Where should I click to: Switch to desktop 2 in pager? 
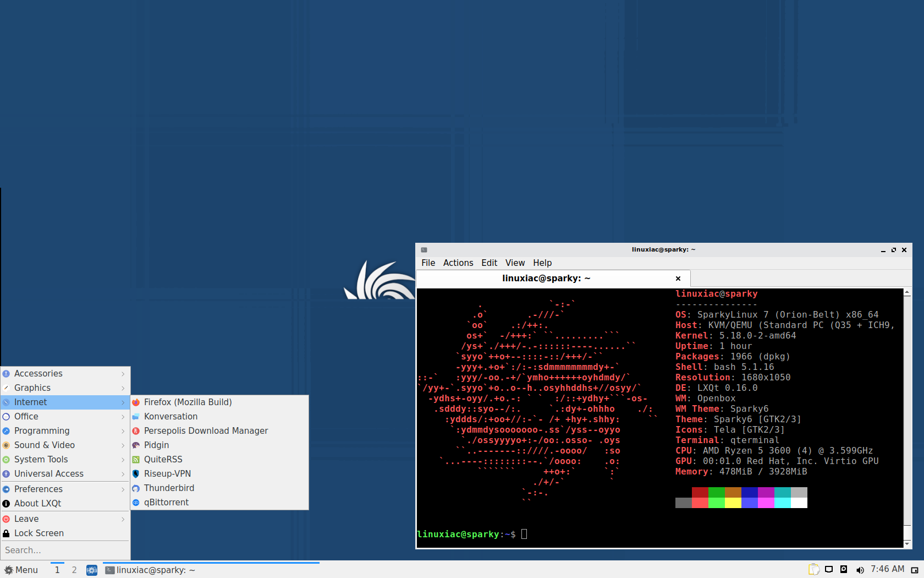click(x=74, y=570)
